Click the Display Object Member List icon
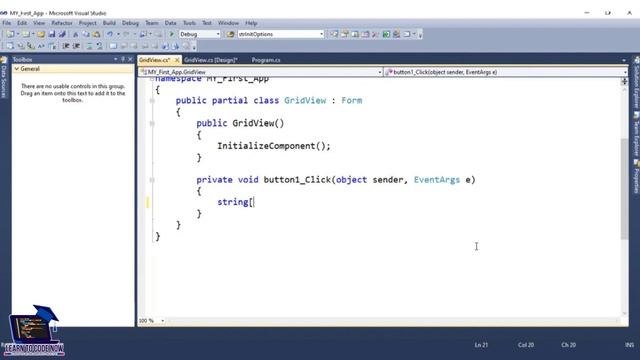Viewport: 640px width, 360px height. 10,46
